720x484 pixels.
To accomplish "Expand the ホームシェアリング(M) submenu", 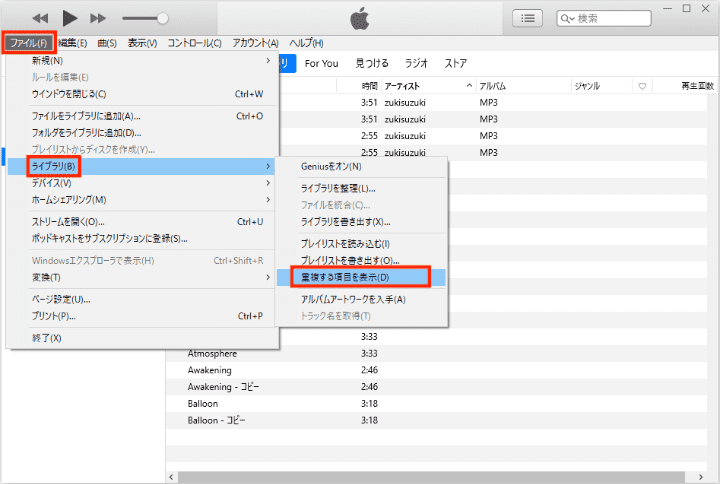I will click(143, 200).
